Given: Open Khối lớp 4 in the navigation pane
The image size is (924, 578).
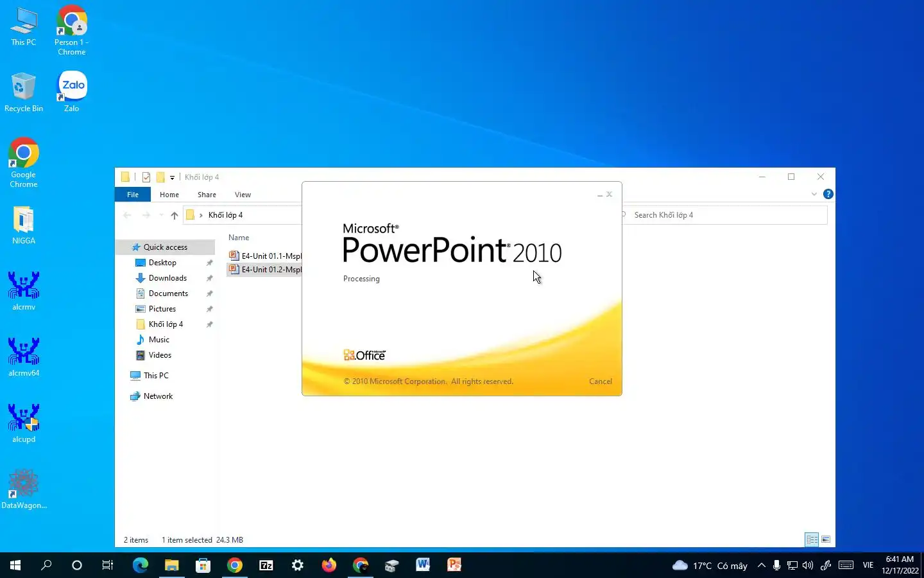Looking at the screenshot, I should click(166, 324).
